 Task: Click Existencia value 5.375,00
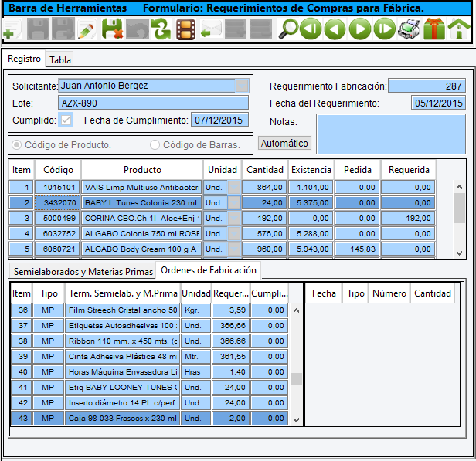point(311,203)
